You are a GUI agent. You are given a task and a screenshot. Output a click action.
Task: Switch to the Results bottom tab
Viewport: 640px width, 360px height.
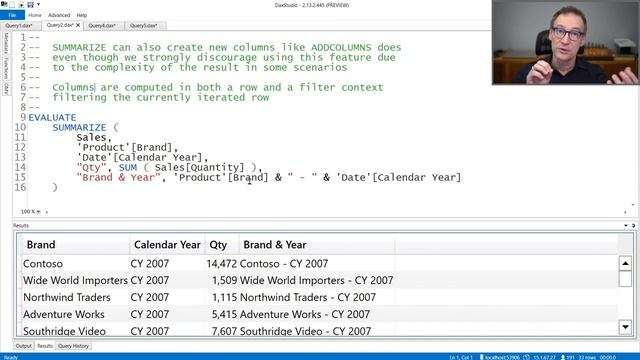pyautogui.click(x=45, y=346)
